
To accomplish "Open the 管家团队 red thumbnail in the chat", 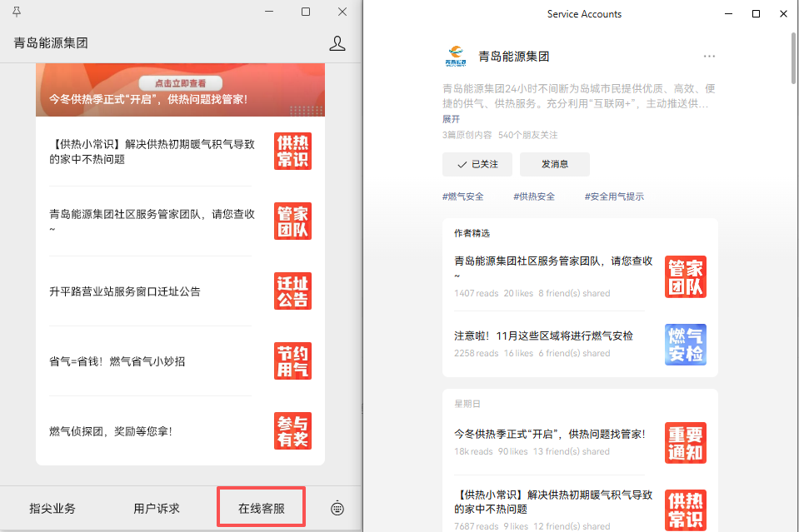I will point(293,221).
